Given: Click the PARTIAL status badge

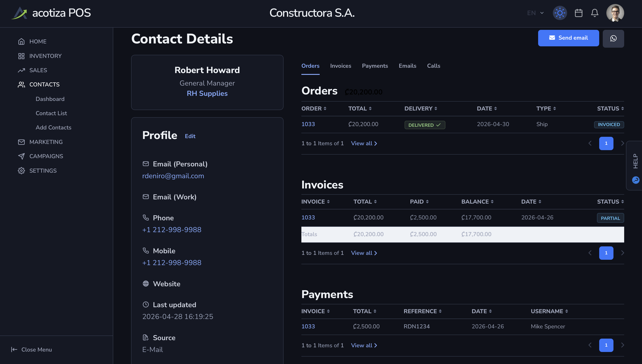Looking at the screenshot, I should point(610,218).
